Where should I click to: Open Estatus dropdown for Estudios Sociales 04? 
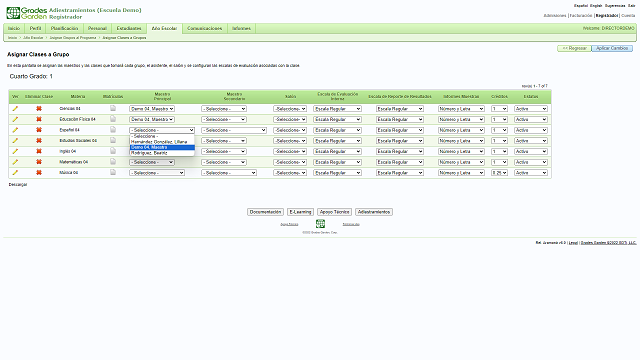coord(531,140)
